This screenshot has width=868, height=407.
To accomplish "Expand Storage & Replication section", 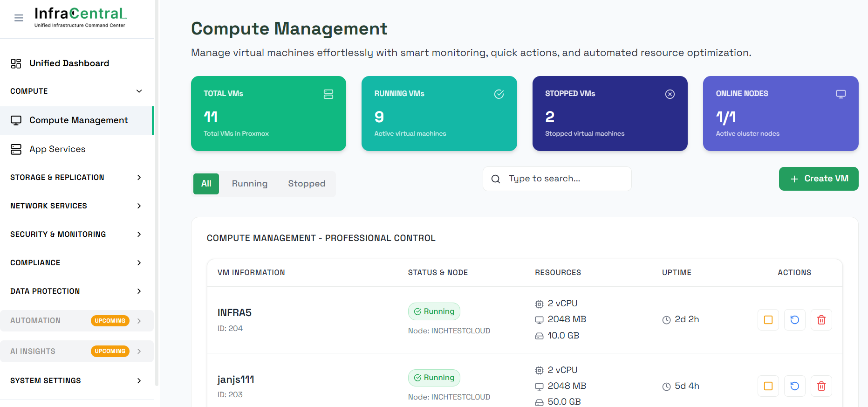I will click(139, 178).
